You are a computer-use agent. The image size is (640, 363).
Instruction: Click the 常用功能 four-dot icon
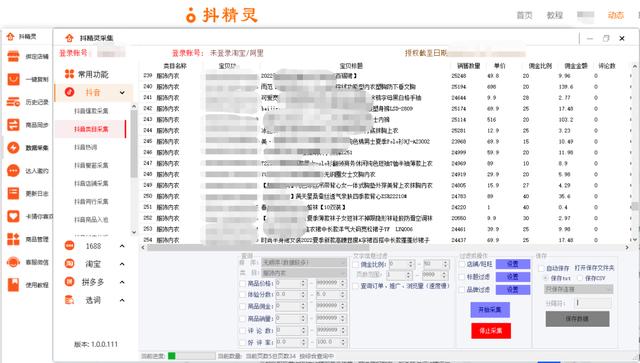pyautogui.click(x=69, y=74)
